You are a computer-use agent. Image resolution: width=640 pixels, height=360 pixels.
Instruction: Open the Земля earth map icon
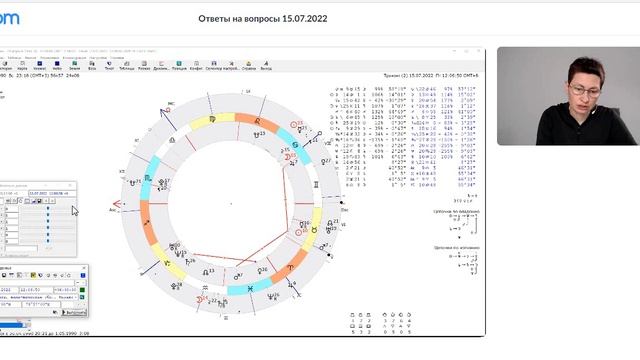coord(74,66)
